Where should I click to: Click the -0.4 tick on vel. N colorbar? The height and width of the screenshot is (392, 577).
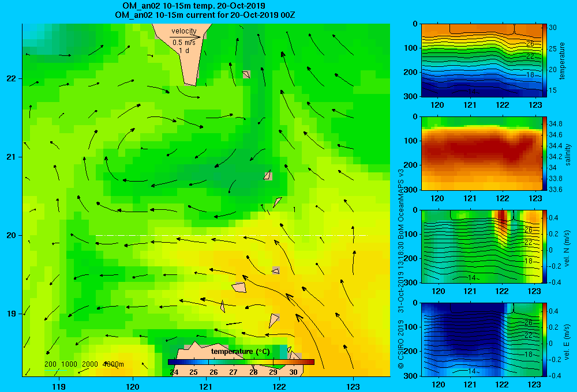click(x=554, y=282)
